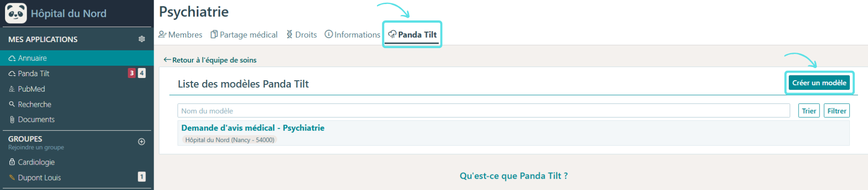This screenshot has height=190, width=868.
Task: Click the back arrow before Retour à l'équipe
Action: [x=167, y=59]
